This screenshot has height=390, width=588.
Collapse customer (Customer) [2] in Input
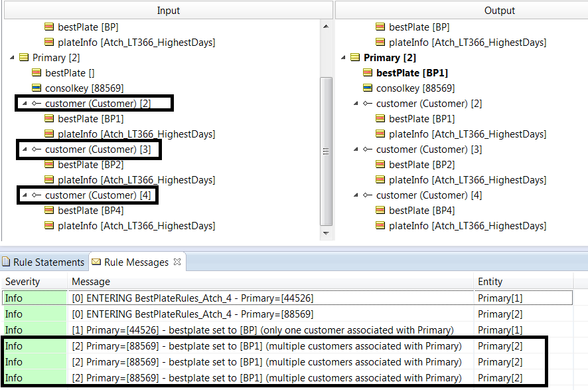click(x=25, y=103)
